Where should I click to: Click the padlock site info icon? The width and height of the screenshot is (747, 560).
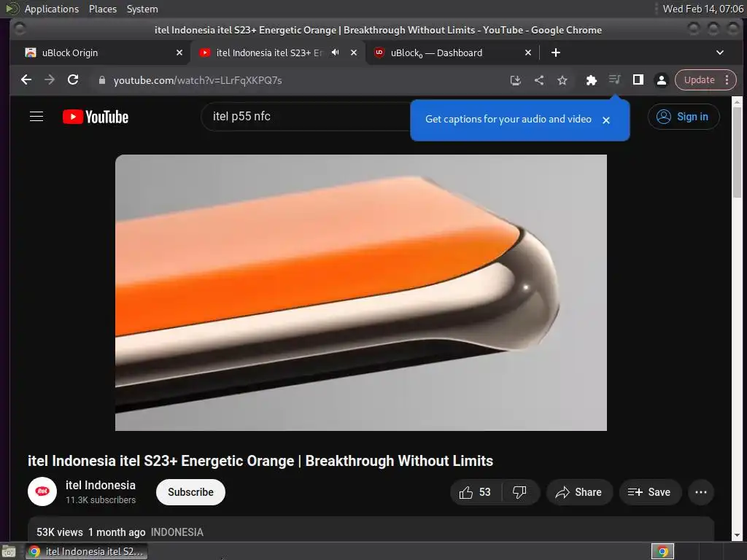coord(101,80)
